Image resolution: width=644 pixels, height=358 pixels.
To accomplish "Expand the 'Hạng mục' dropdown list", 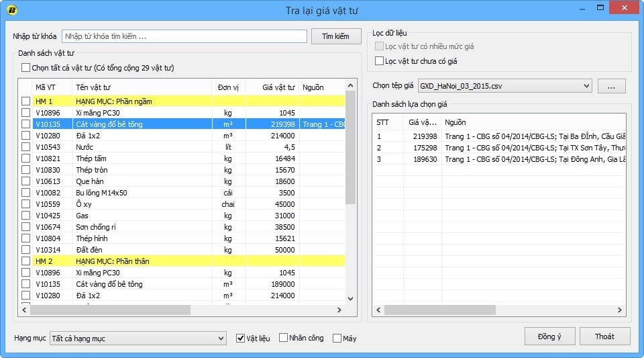I will pos(221,339).
